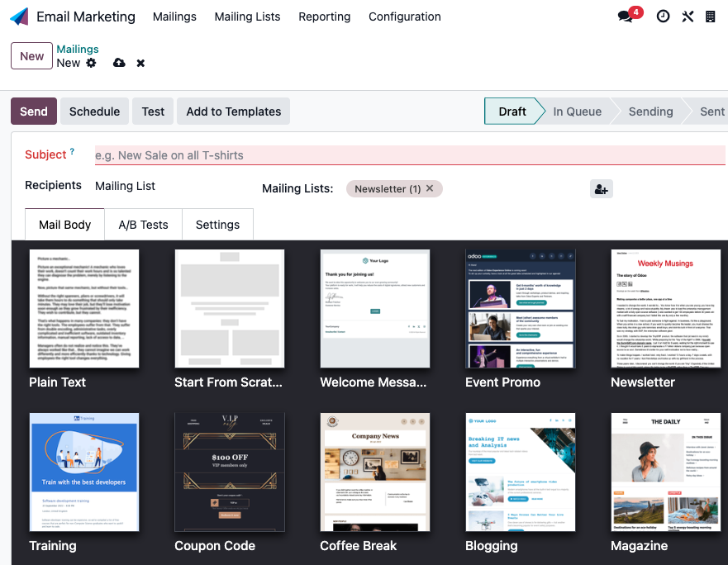Open the Configuration menu
Screen dimensions: 728x565
(x=404, y=17)
